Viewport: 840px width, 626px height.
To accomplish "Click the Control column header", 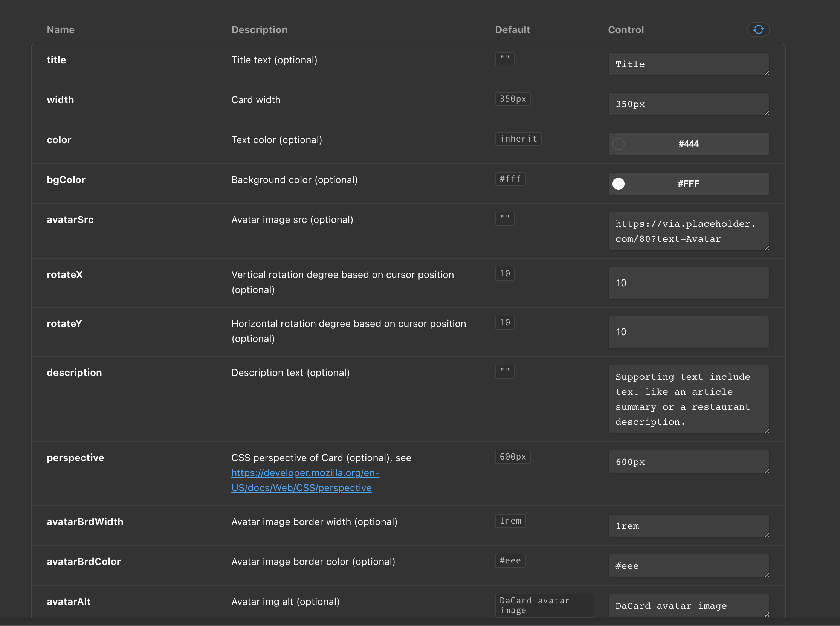I will (x=626, y=29).
